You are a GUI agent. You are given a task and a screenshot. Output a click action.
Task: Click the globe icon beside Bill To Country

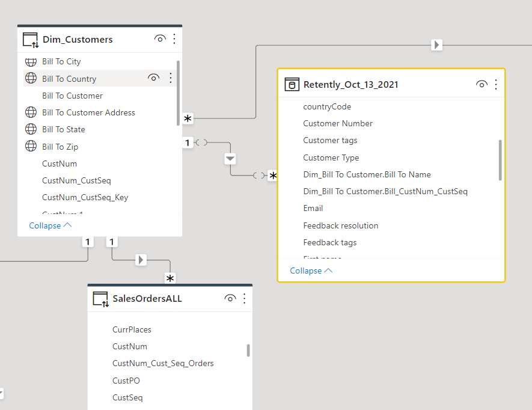(x=31, y=78)
